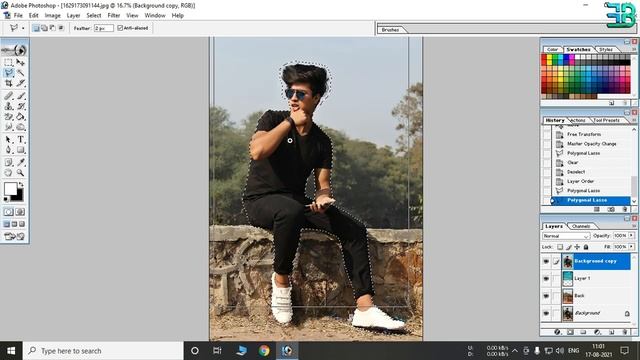Click Master Opacity Change history state

pos(591,144)
